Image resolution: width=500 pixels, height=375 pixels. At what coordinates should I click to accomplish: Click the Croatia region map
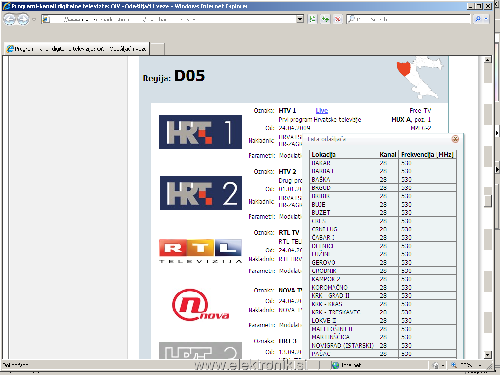pyautogui.click(x=419, y=78)
